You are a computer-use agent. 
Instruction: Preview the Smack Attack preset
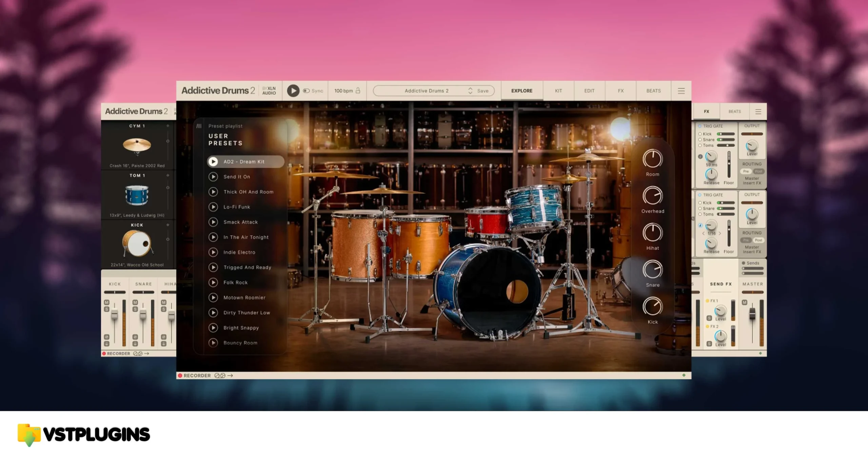pos(213,222)
